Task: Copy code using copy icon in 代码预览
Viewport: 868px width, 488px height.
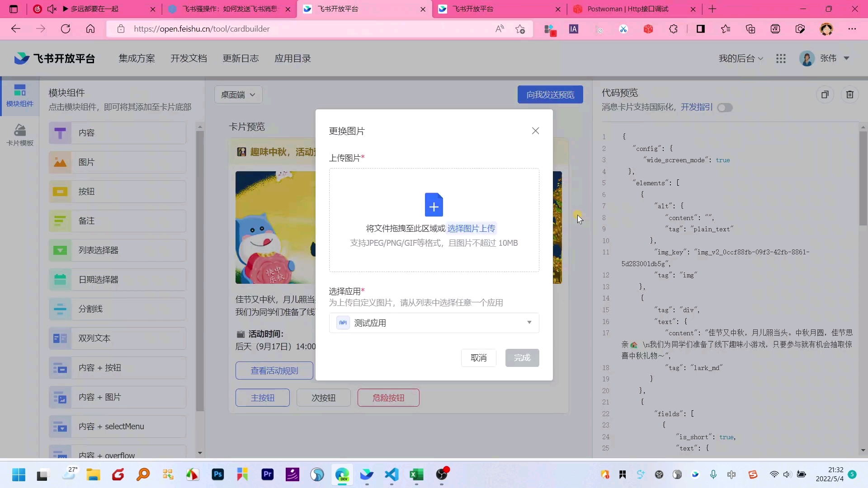Action: (x=825, y=94)
